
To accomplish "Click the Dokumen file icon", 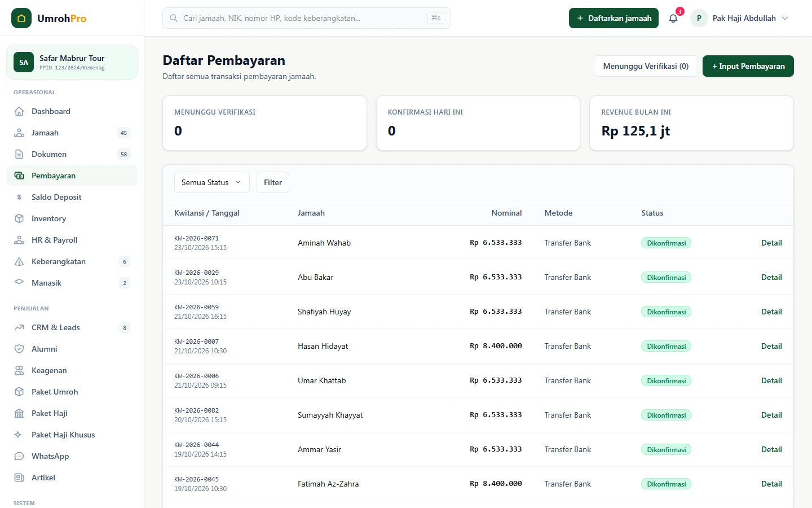I will pos(19,154).
